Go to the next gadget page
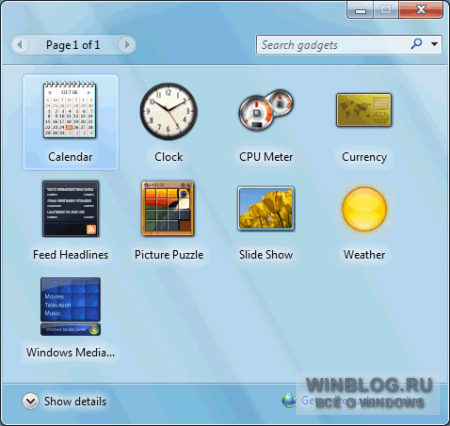 pos(127,45)
